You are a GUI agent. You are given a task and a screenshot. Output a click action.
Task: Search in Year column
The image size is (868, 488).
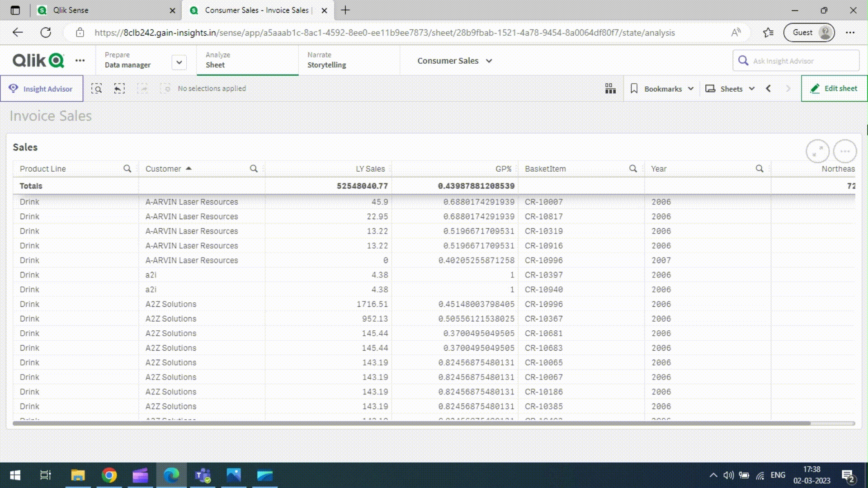point(759,169)
